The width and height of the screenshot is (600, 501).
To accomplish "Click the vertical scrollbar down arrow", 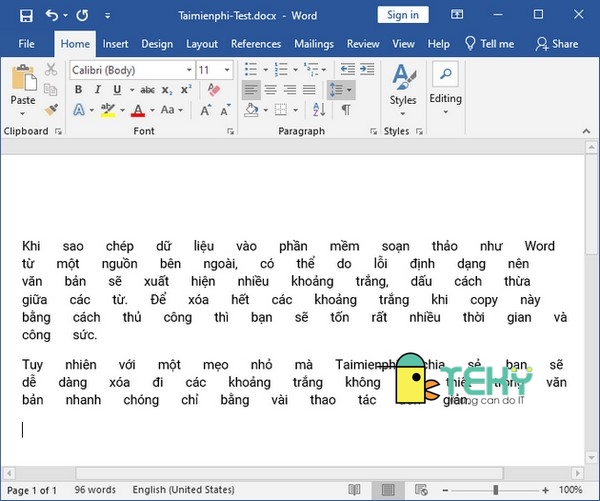I will click(x=591, y=457).
